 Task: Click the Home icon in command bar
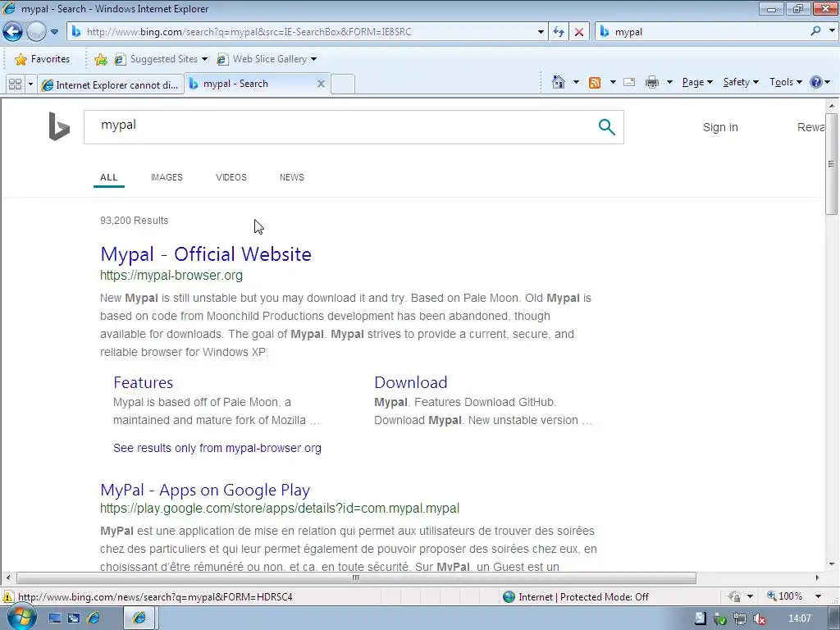[x=558, y=82]
